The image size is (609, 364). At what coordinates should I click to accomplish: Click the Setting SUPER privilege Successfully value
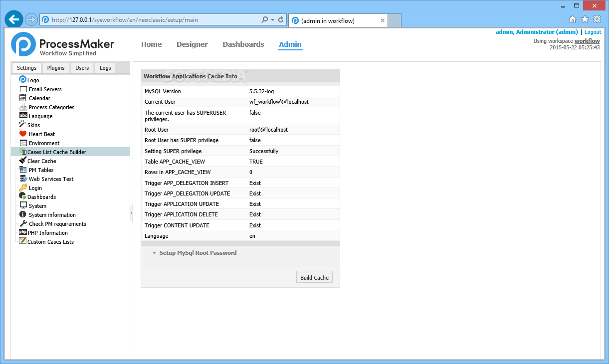(264, 151)
